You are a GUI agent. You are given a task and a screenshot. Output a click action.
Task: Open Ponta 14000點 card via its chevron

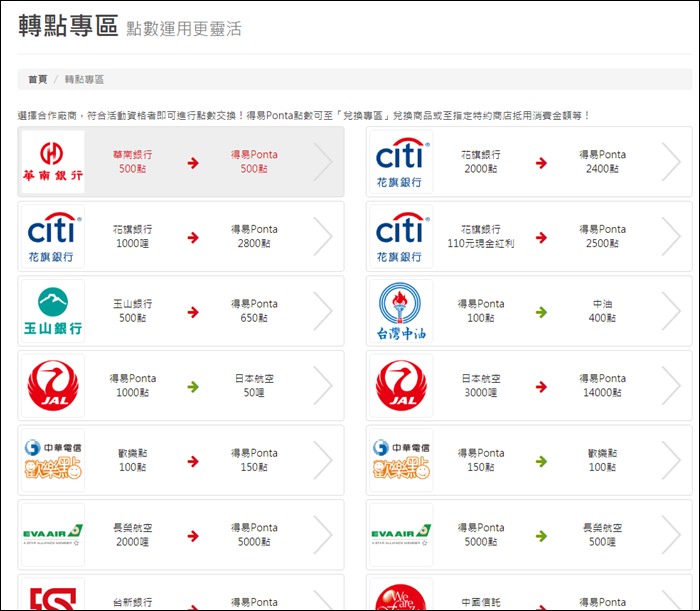671,385
